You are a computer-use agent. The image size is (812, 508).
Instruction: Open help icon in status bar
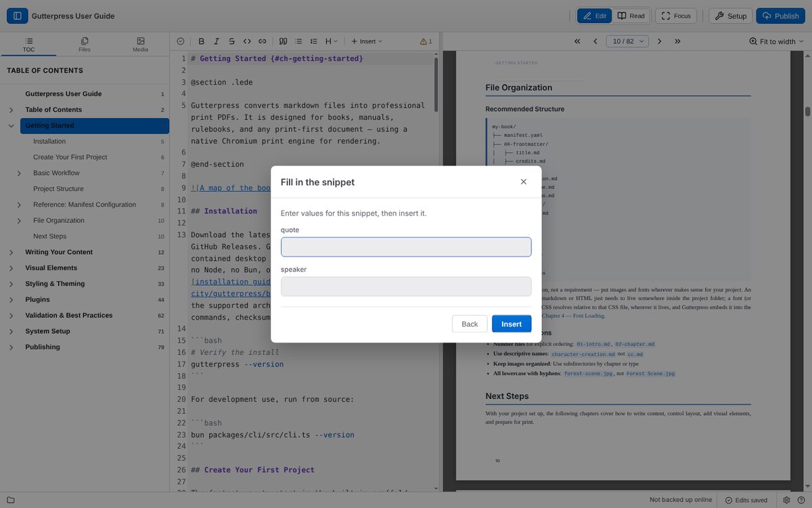tap(801, 500)
